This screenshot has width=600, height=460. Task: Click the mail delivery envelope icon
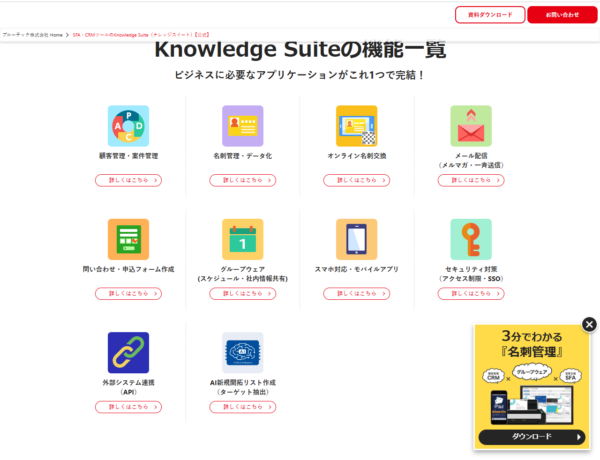[x=471, y=126]
